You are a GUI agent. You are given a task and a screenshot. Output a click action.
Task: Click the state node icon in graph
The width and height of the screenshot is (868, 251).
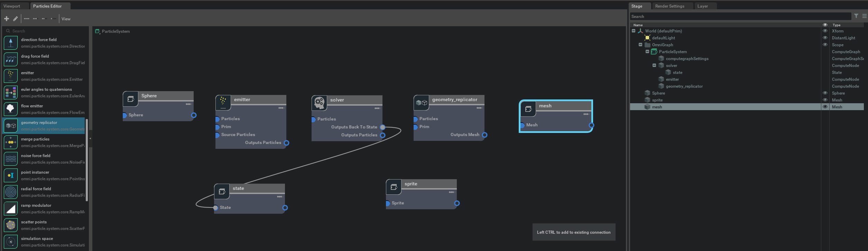coord(222,191)
